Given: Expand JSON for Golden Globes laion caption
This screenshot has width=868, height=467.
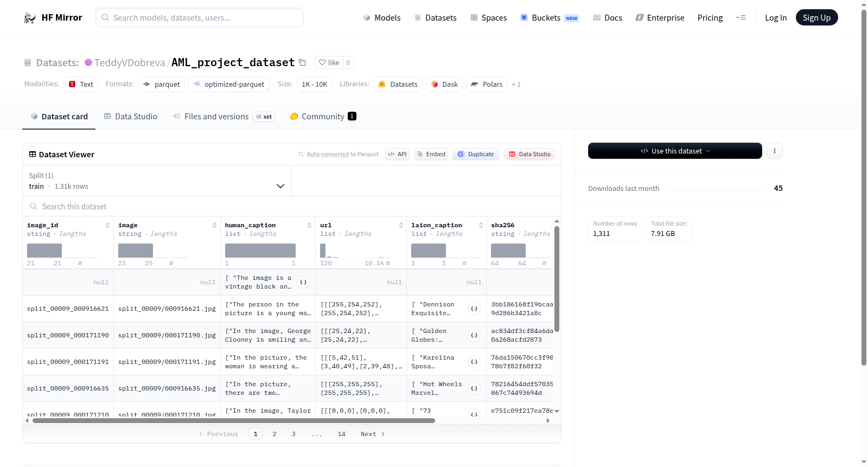Looking at the screenshot, I should point(474,335).
